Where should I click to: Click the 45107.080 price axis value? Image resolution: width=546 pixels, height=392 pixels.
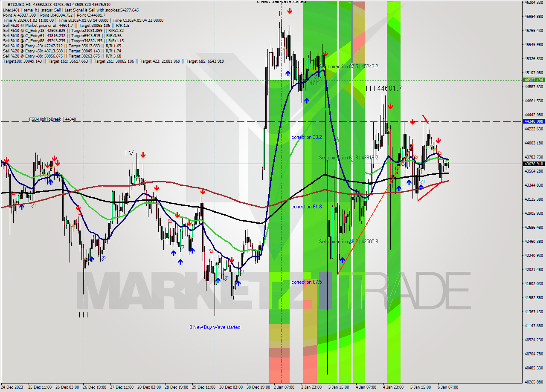(x=534, y=73)
